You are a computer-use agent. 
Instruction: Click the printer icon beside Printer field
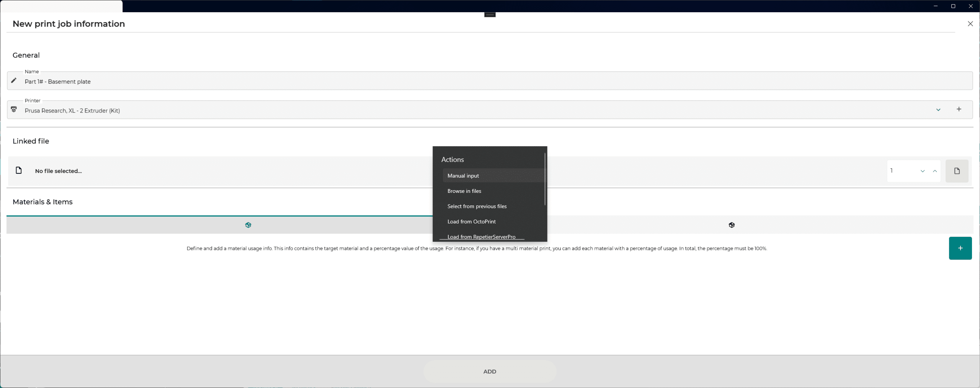pyautogui.click(x=14, y=109)
